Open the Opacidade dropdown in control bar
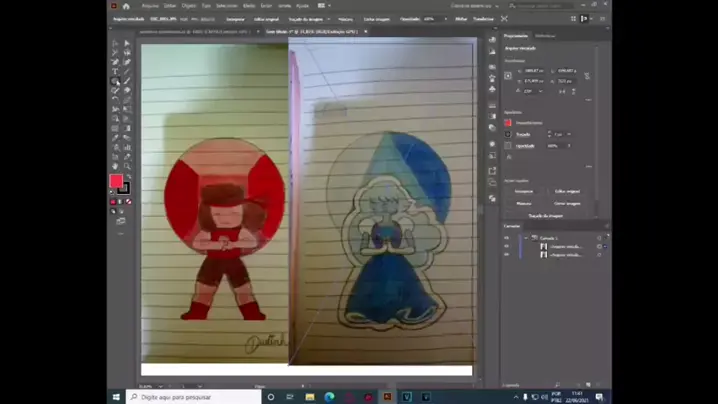The image size is (718, 404). [446, 19]
